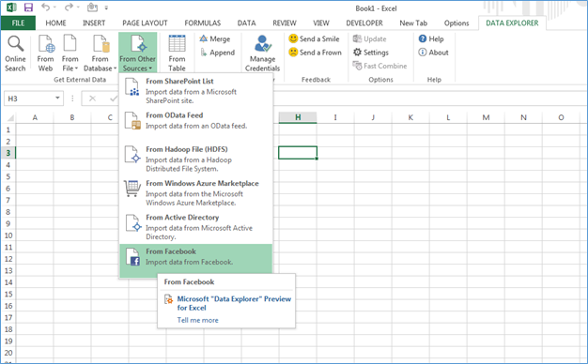Select column header A
This screenshot has width=588, height=364.
(35, 117)
